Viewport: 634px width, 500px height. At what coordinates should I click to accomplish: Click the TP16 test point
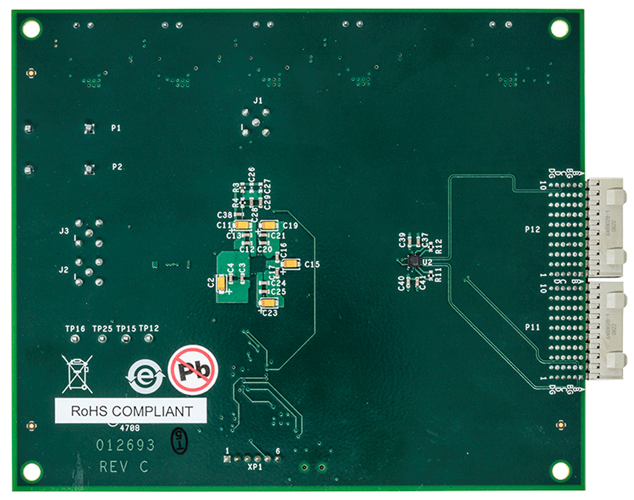tap(76, 338)
